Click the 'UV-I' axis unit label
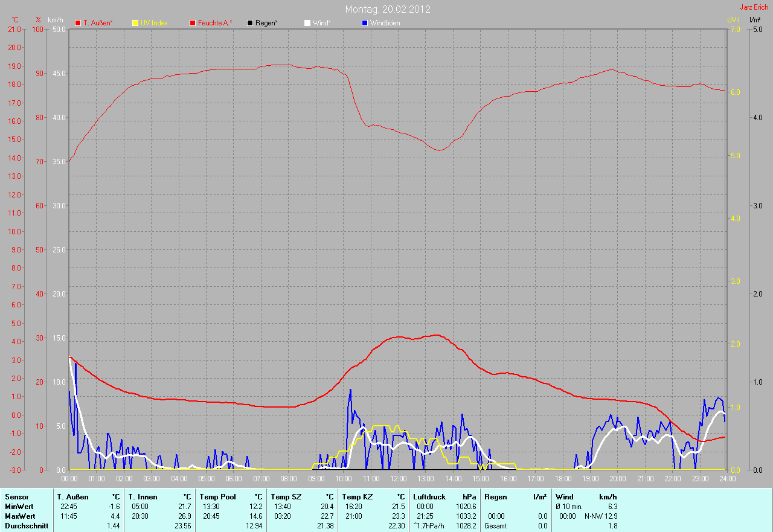 pos(733,20)
